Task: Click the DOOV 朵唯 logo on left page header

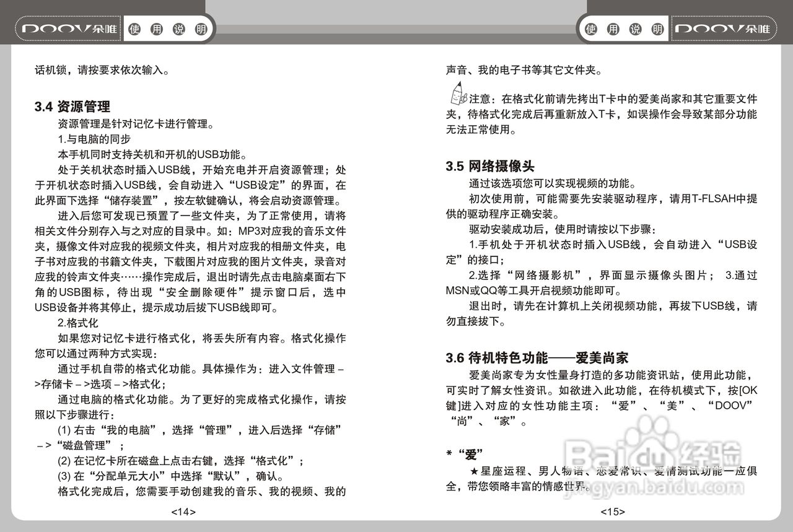Action: (x=69, y=29)
